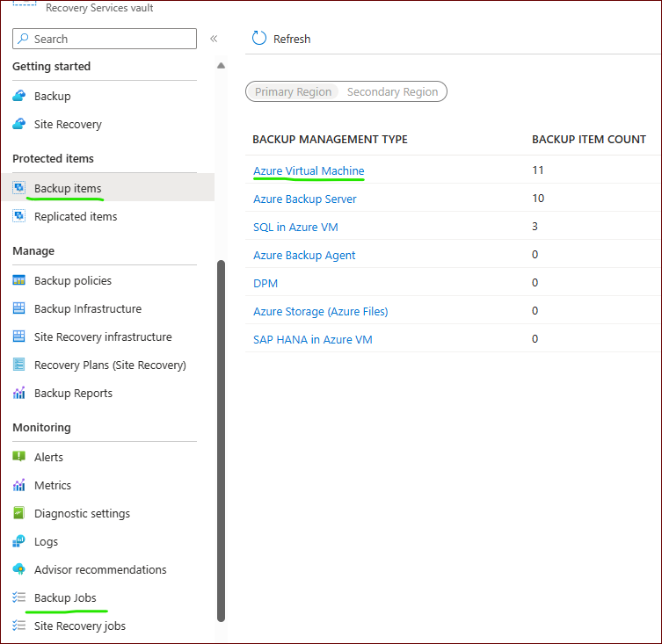This screenshot has height=644, width=662.
Task: Click the Replicated items icon
Action: click(19, 215)
